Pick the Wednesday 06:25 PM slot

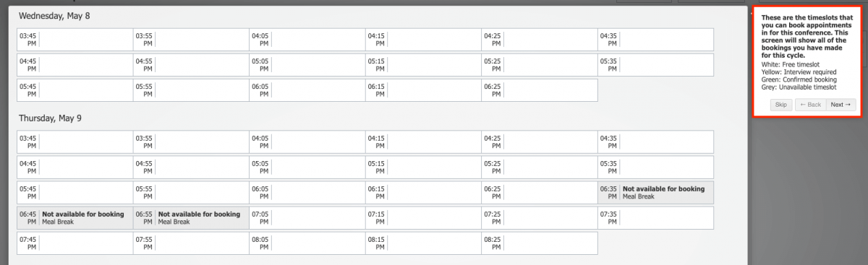point(540,90)
